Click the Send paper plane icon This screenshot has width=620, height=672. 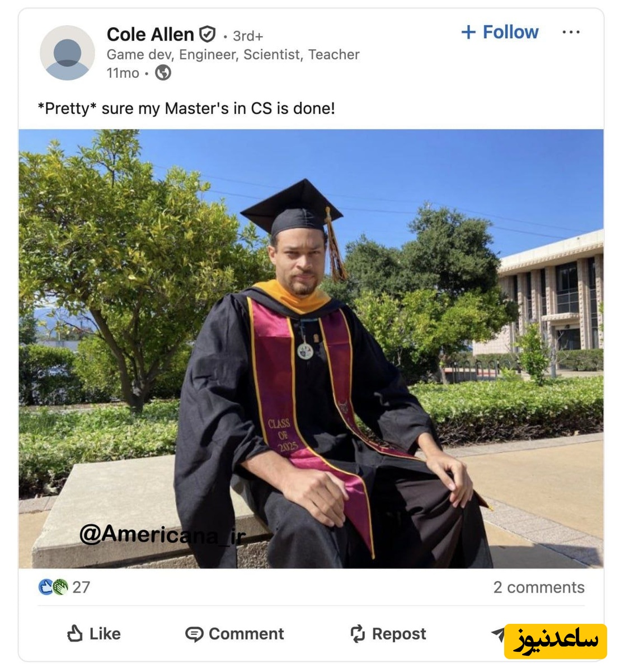coord(497,633)
